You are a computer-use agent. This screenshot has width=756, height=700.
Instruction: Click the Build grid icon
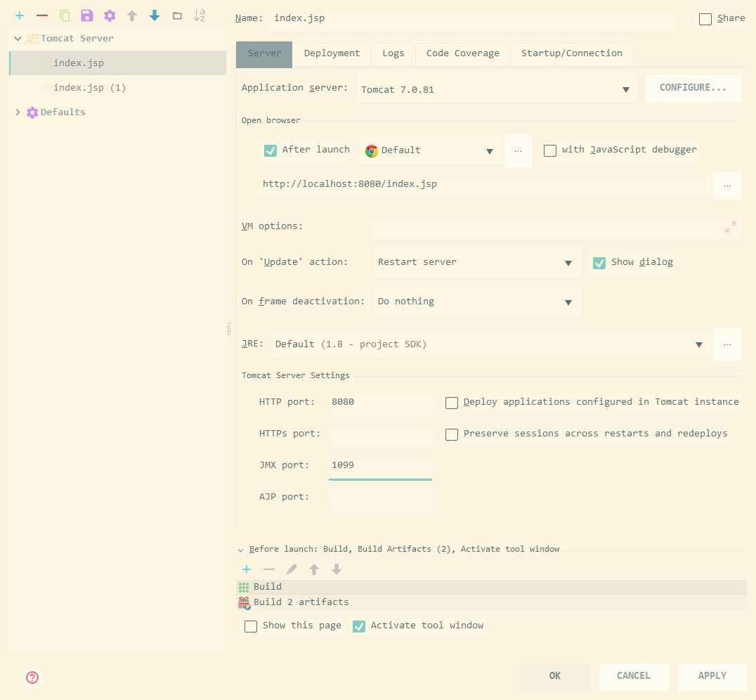coord(244,587)
